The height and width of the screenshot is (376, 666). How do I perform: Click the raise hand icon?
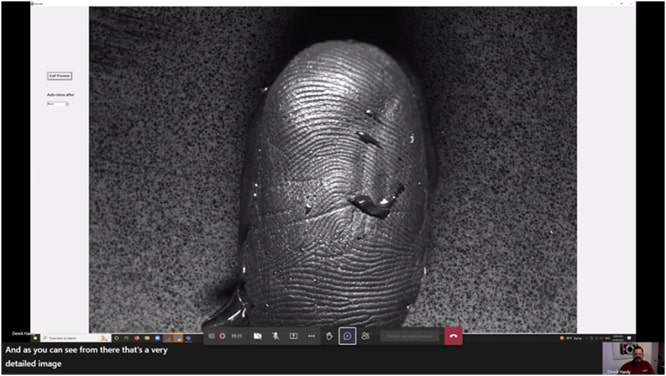[329, 336]
